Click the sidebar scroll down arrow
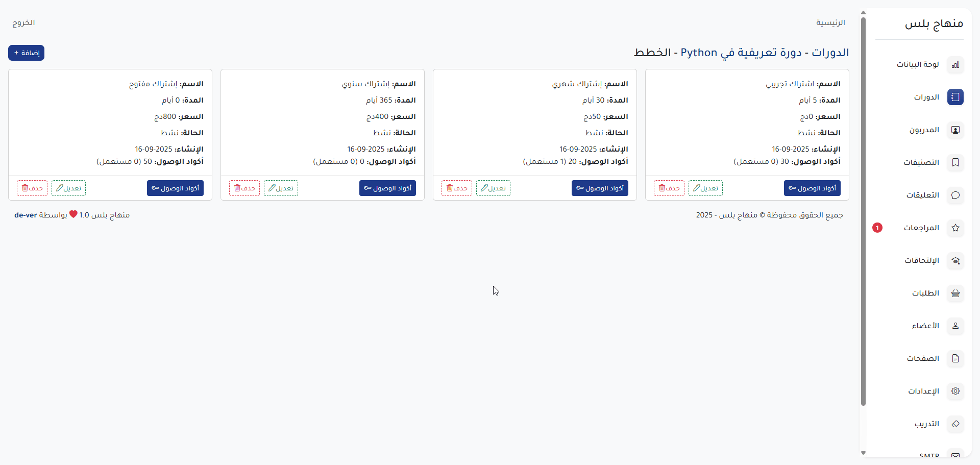980x465 pixels. 863,453
